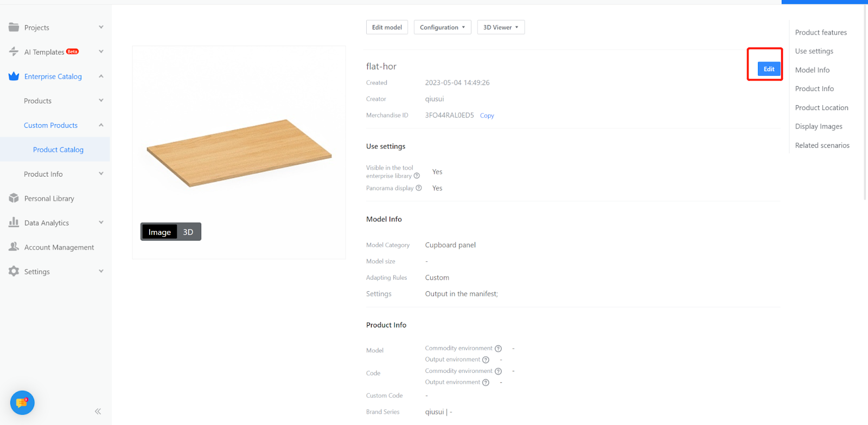The width and height of the screenshot is (868, 425).
Task: Click the Enterprise Catalog crown icon
Action: pyautogui.click(x=14, y=76)
